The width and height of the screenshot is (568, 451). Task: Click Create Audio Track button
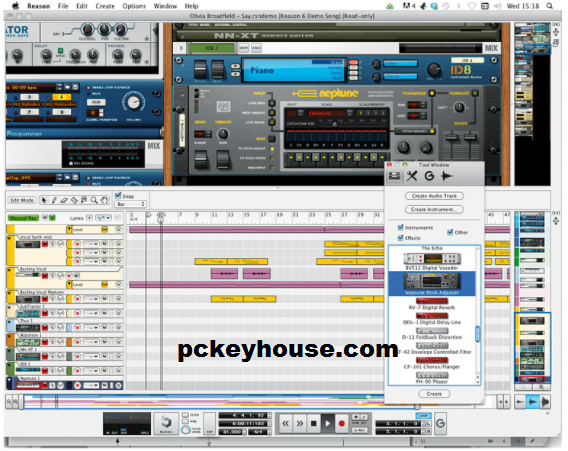click(434, 196)
